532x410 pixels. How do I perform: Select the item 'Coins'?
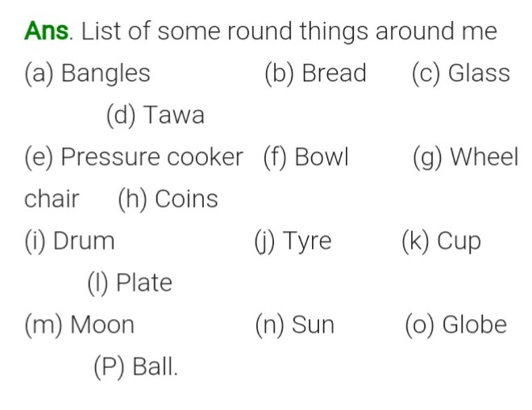(x=186, y=199)
